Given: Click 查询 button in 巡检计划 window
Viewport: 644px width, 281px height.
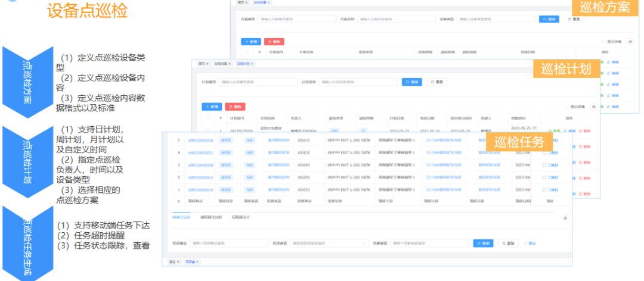Looking at the screenshot, I should click(x=412, y=82).
